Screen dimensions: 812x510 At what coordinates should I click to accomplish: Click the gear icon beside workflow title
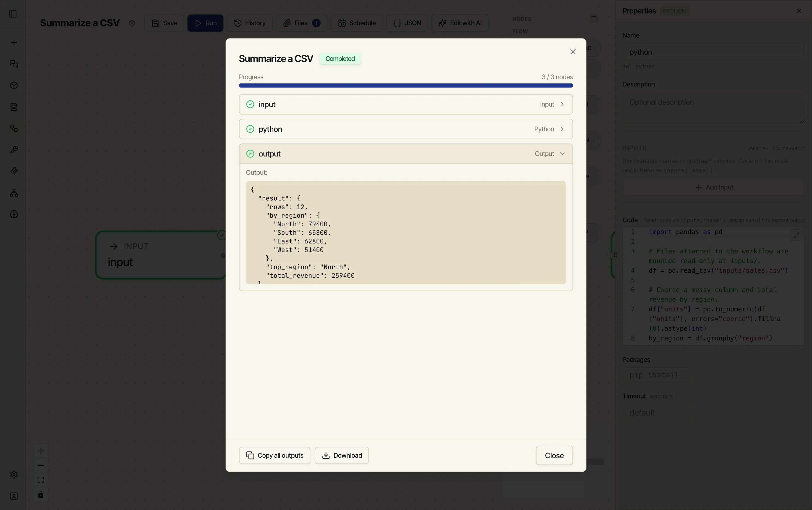pyautogui.click(x=132, y=23)
